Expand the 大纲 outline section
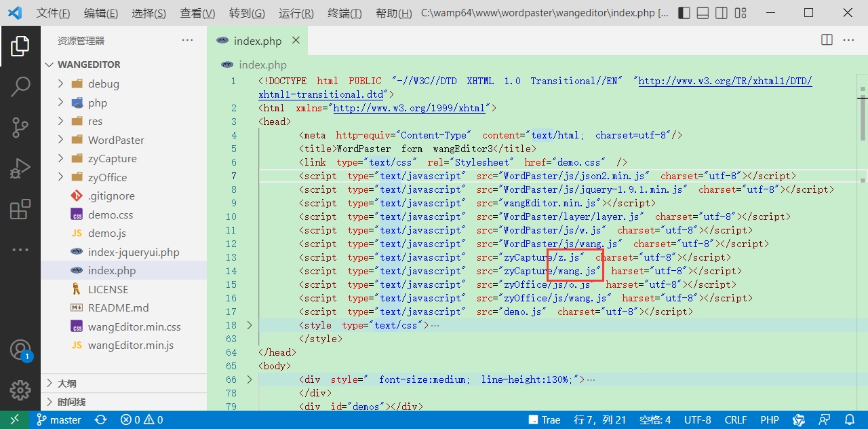 pos(66,384)
